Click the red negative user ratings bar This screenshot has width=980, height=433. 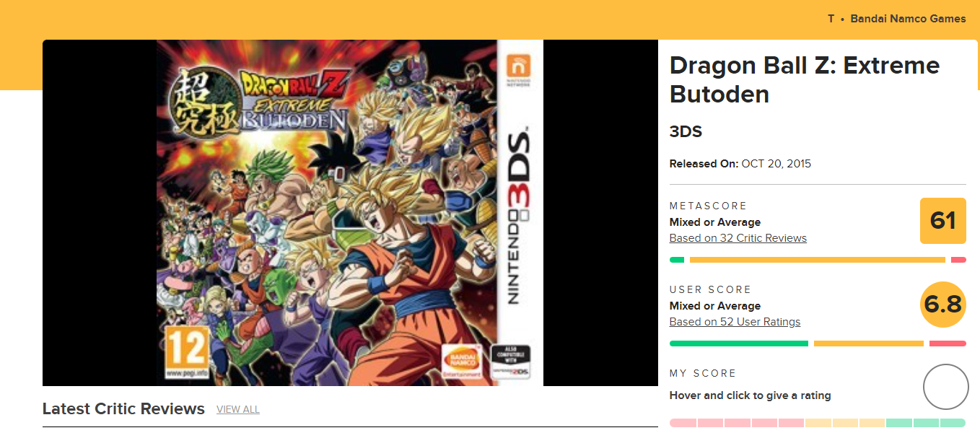[948, 344]
